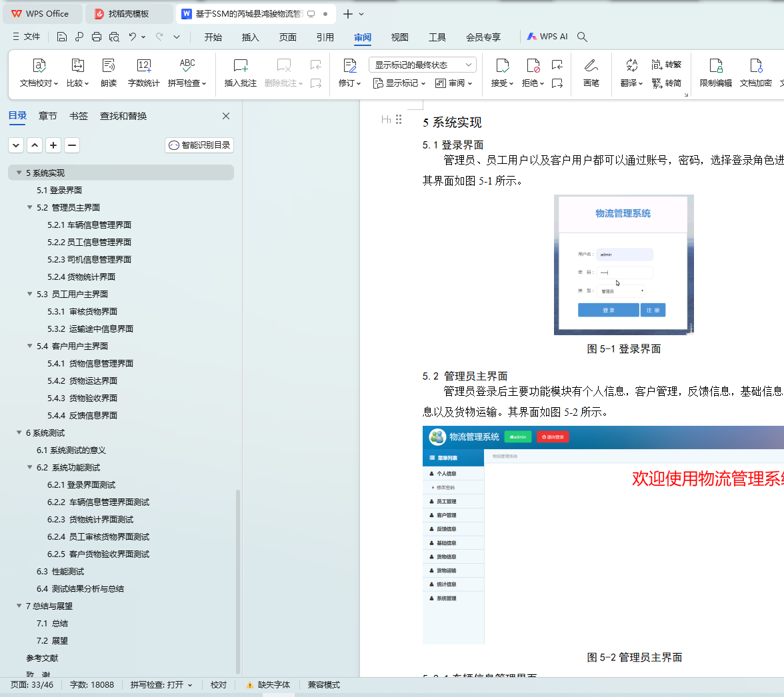This screenshot has width=784, height=697.
Task: Promote heading with the plus button
Action: point(53,145)
